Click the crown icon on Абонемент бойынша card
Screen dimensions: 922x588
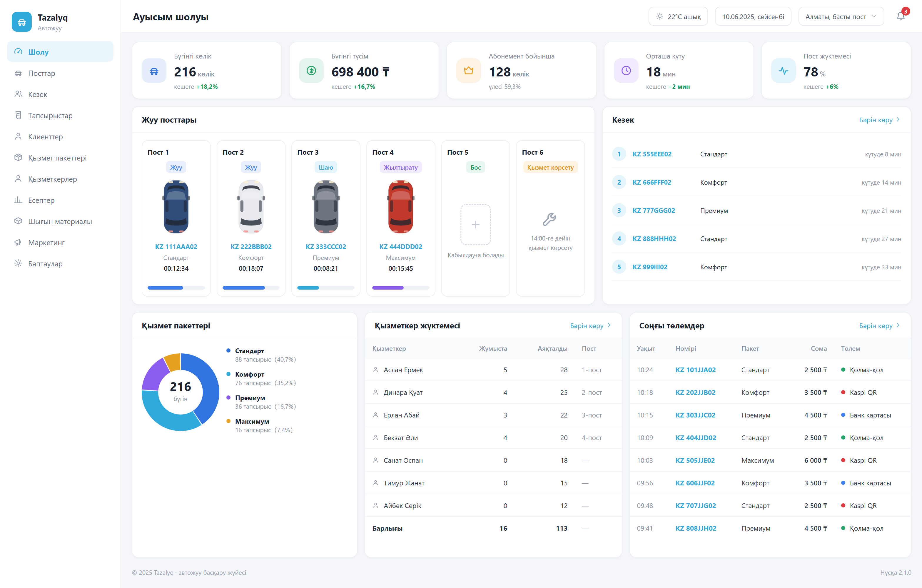pyautogui.click(x=468, y=71)
